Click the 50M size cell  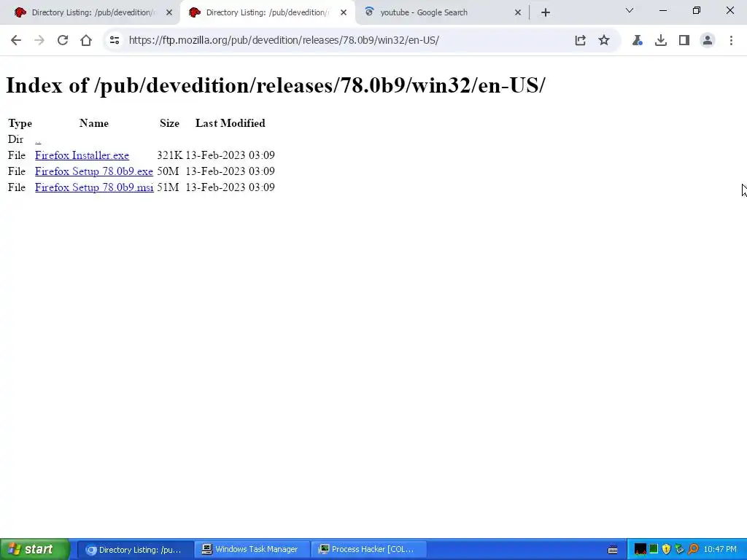pyautogui.click(x=168, y=171)
